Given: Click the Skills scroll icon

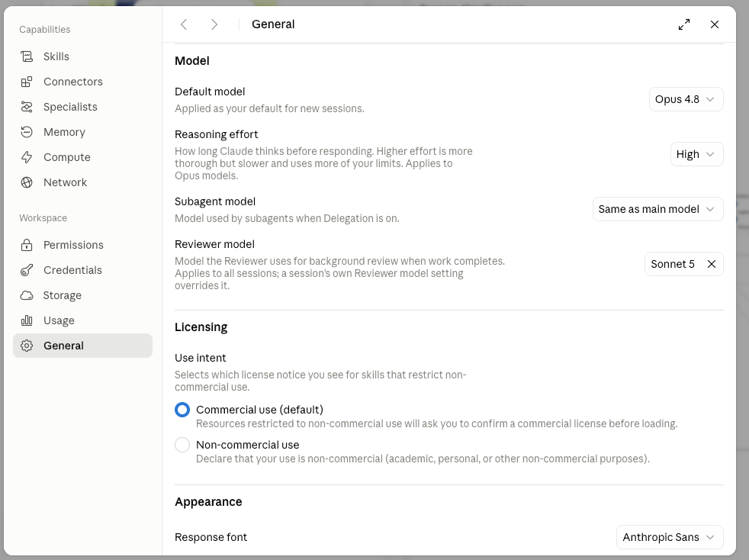Looking at the screenshot, I should (27, 56).
